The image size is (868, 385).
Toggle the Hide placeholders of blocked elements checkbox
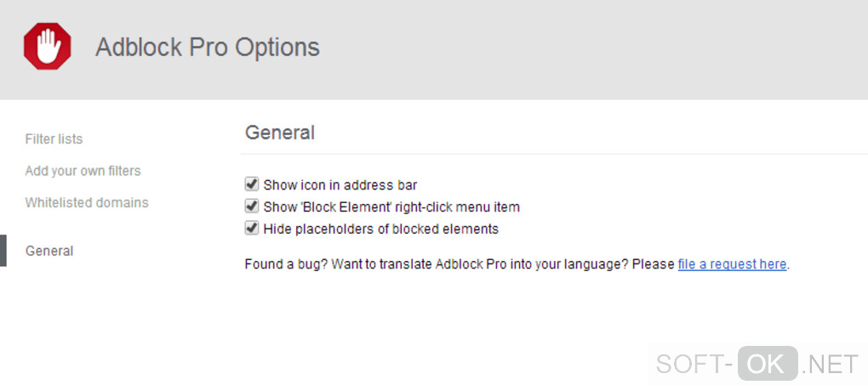(251, 228)
